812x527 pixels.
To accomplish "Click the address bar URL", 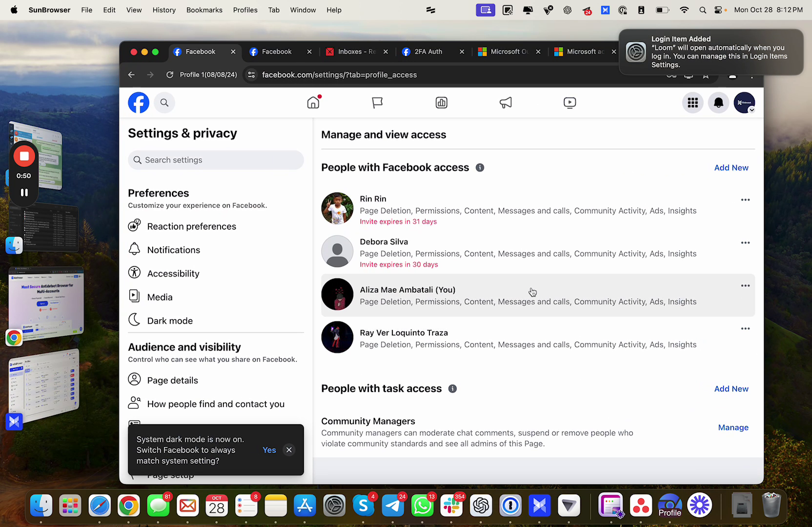I will coord(339,75).
